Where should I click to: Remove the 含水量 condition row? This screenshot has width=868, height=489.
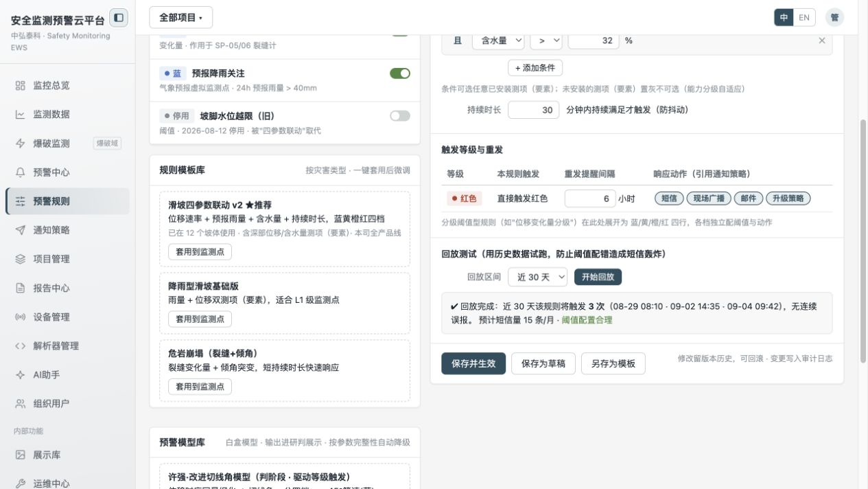[822, 41]
